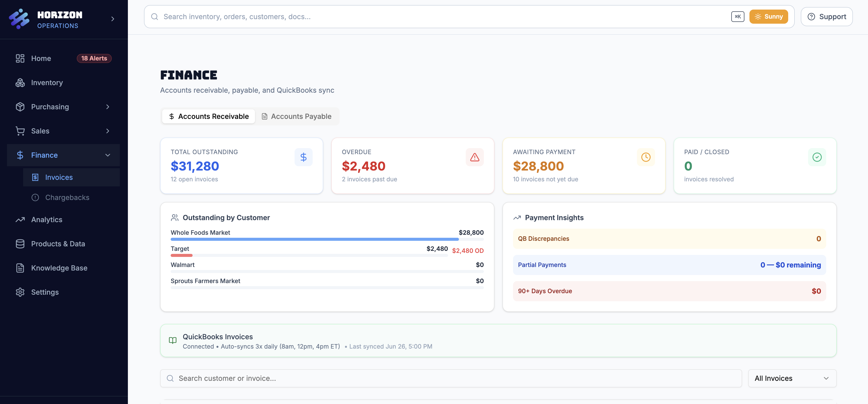Click the people icon by Outstanding by Customer
Image resolution: width=868 pixels, height=404 pixels.
[174, 218]
